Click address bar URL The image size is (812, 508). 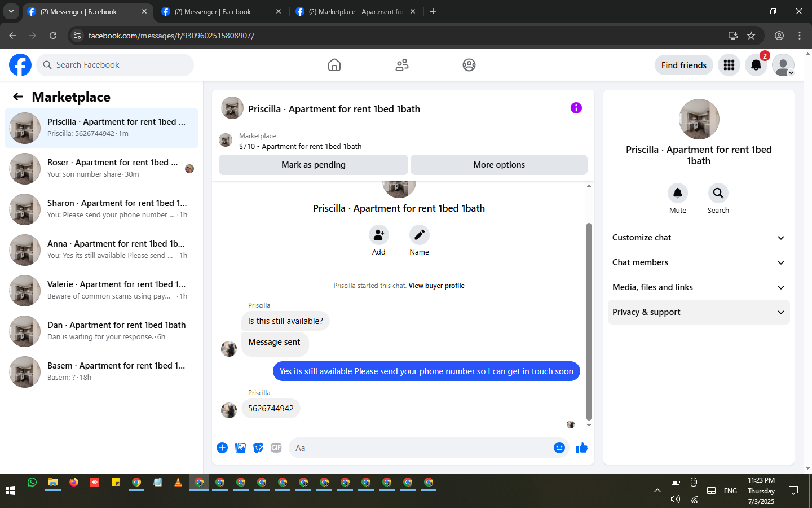point(171,36)
